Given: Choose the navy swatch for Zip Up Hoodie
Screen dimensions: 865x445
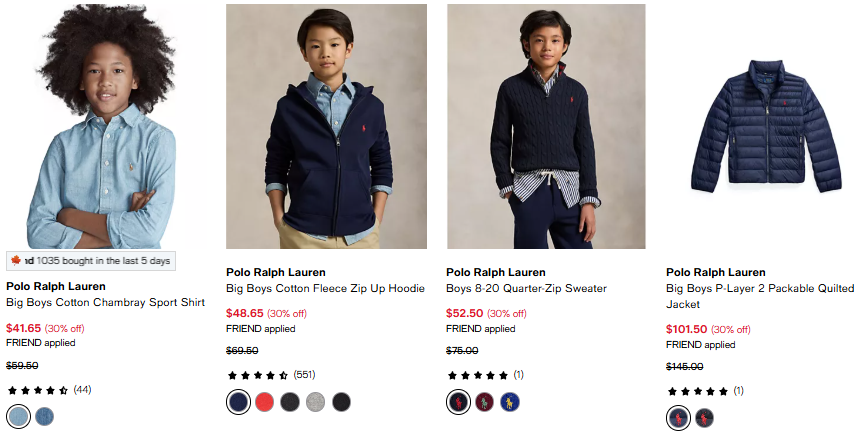Looking at the screenshot, I should [x=238, y=402].
